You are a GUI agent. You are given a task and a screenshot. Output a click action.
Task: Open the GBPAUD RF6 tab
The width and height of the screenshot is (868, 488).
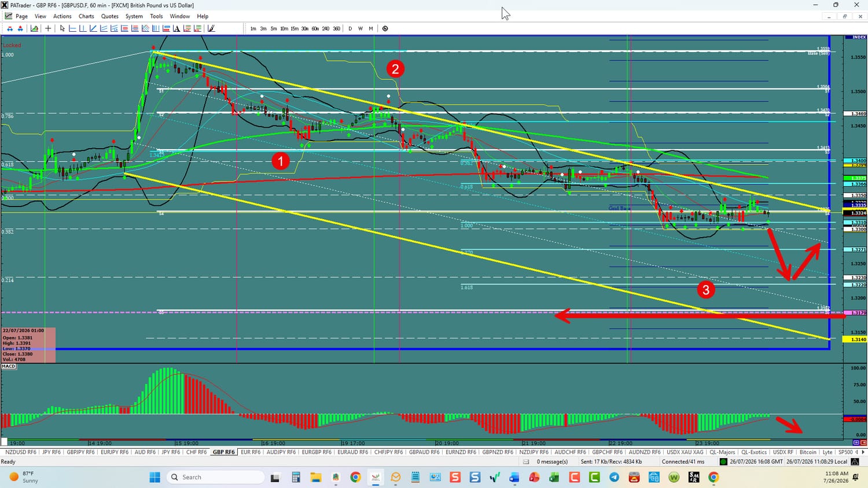[424, 452]
